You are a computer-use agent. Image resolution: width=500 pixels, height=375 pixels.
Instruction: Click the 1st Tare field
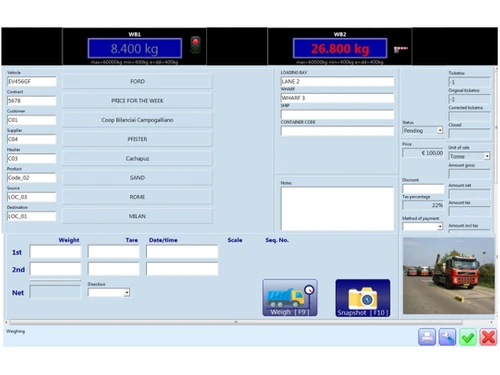[113, 252]
